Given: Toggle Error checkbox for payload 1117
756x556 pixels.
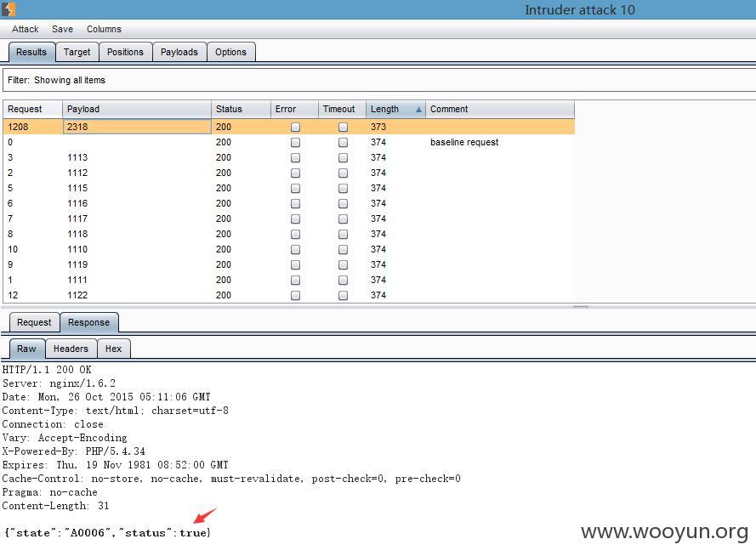Looking at the screenshot, I should 296,218.
